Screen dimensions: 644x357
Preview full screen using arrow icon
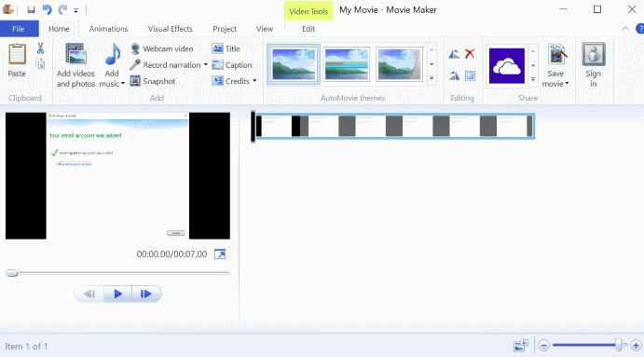coord(220,254)
